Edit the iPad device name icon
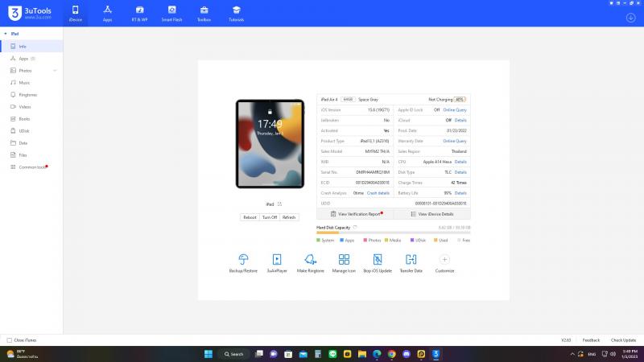This screenshot has width=644, height=362. click(279, 204)
